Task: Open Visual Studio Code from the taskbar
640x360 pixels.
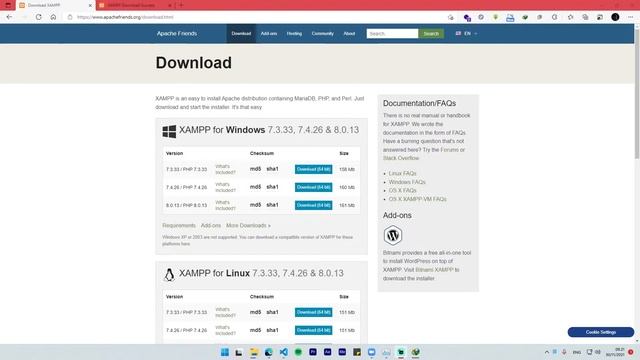Action: click(x=283, y=352)
